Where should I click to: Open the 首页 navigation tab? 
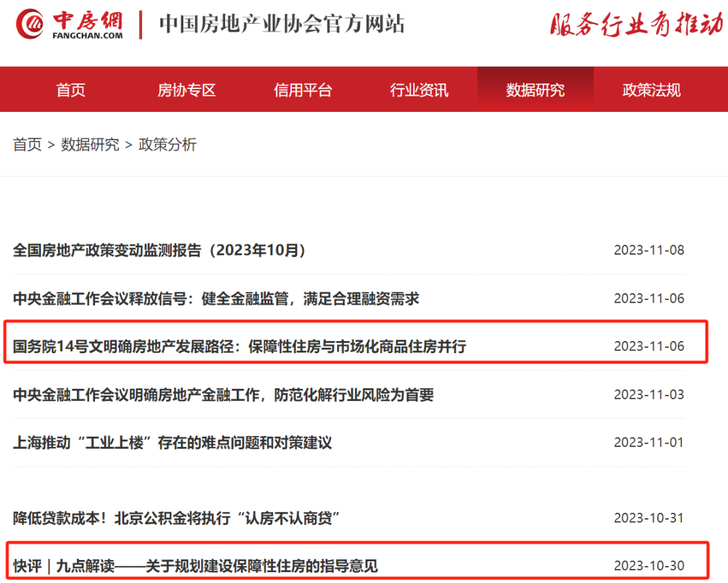point(71,90)
